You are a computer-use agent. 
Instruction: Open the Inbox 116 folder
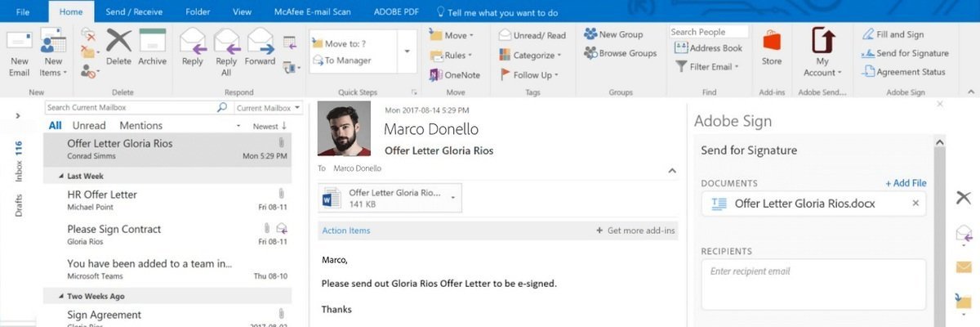18,160
